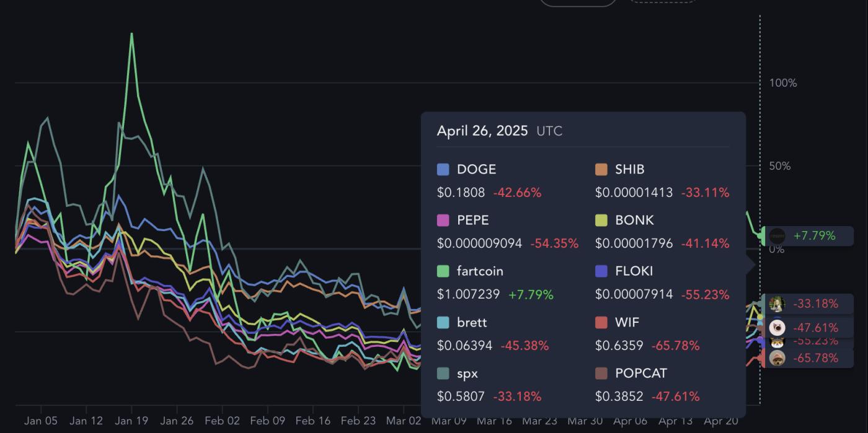Click the POPCAT cat avatar beside -47.61%
The height and width of the screenshot is (433, 868).
point(776,328)
